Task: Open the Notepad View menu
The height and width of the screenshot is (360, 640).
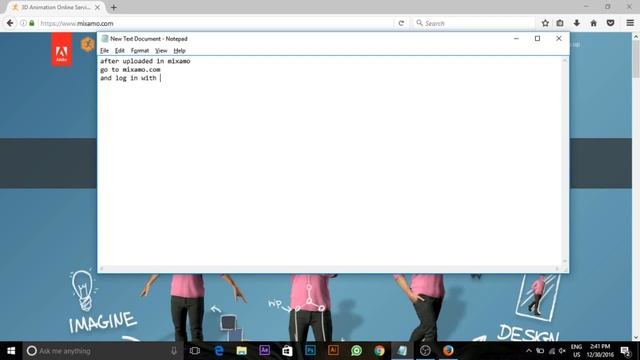Action: pos(161,51)
